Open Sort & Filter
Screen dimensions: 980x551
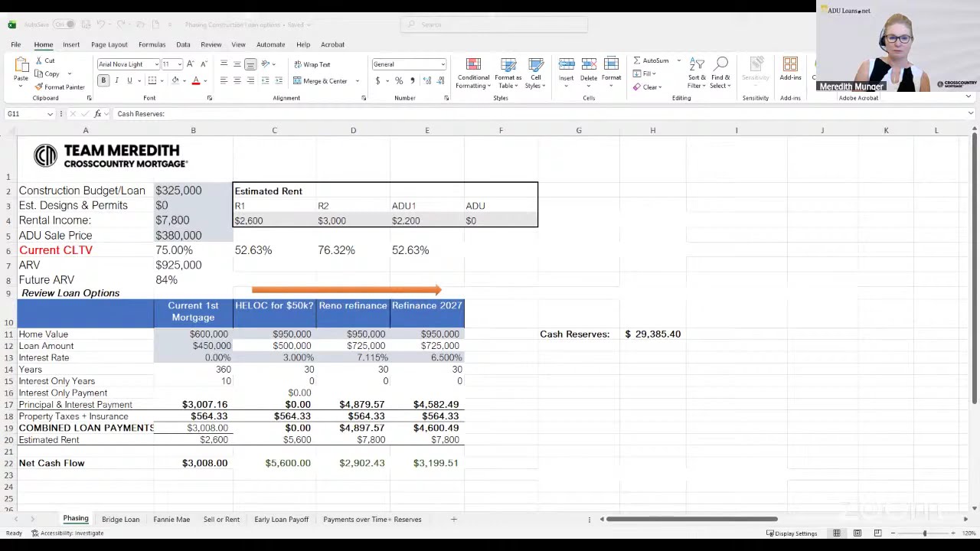[x=697, y=73]
